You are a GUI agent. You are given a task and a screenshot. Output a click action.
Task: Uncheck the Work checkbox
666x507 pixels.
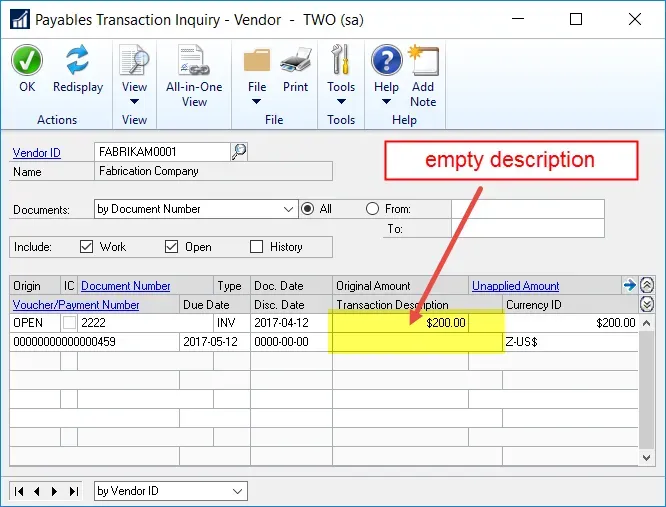(87, 247)
